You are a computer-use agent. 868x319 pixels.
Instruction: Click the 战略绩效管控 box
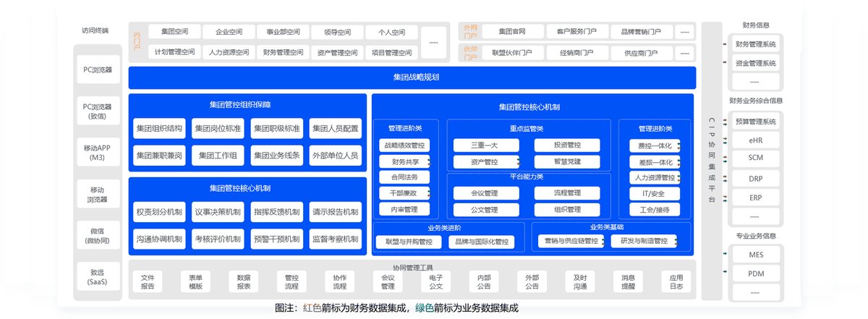point(404,145)
